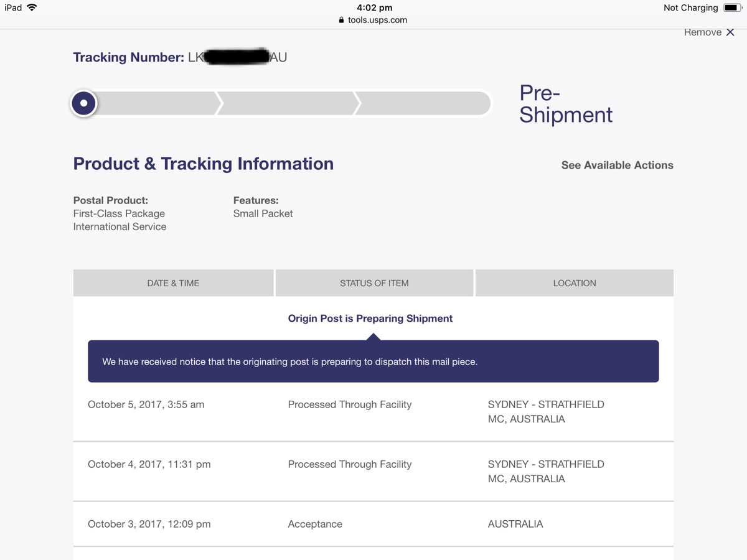
Task: Open See Available Actions
Action: (617, 165)
